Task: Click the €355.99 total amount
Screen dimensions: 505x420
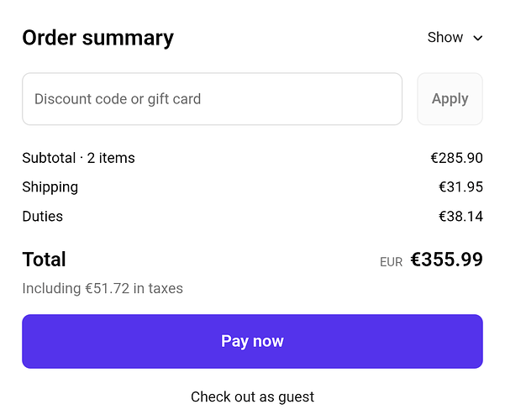Action: point(446,260)
